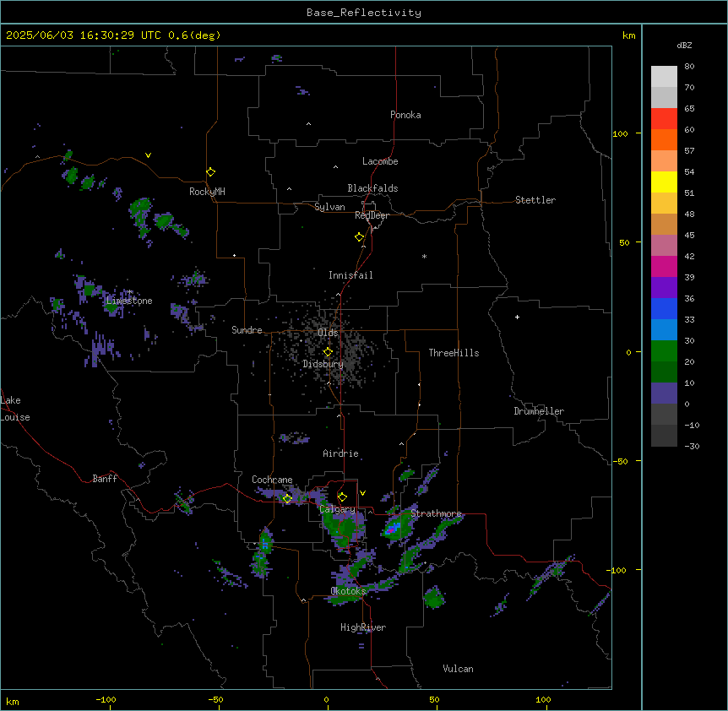Click the Sundre label

(247, 330)
